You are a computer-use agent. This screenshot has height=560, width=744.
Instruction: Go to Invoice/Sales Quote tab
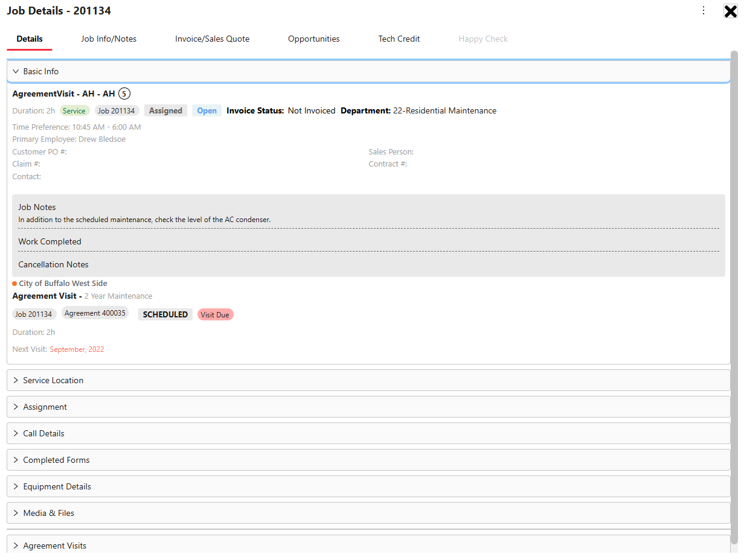click(212, 39)
